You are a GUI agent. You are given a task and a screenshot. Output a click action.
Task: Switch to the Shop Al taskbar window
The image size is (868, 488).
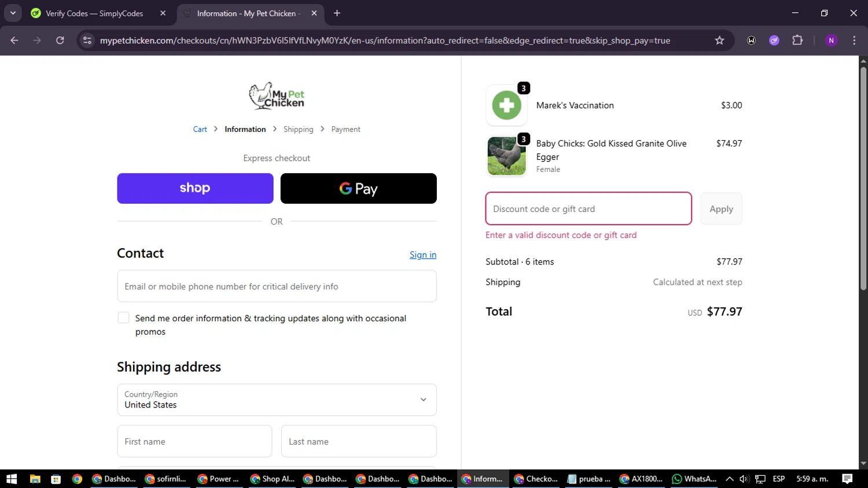click(272, 479)
